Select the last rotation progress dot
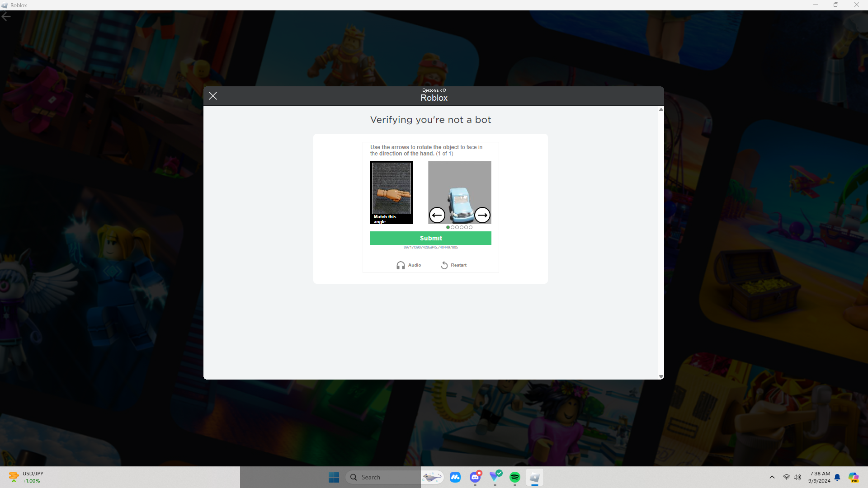This screenshot has width=868, height=488. point(471,227)
